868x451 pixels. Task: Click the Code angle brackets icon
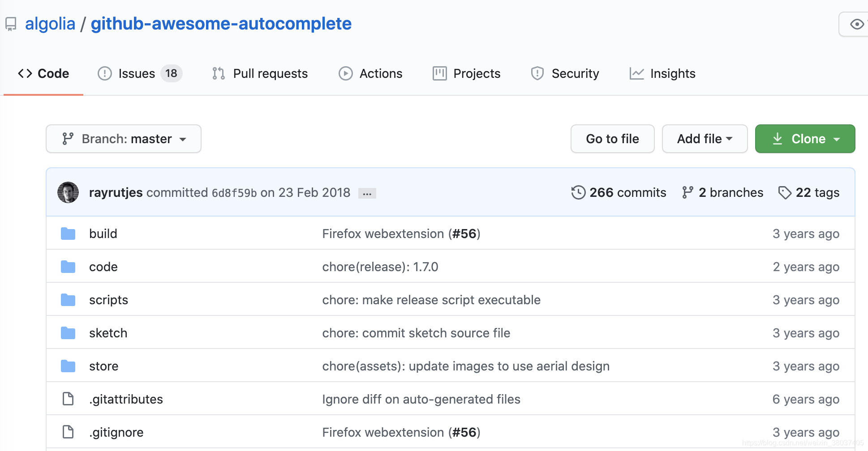[25, 73]
